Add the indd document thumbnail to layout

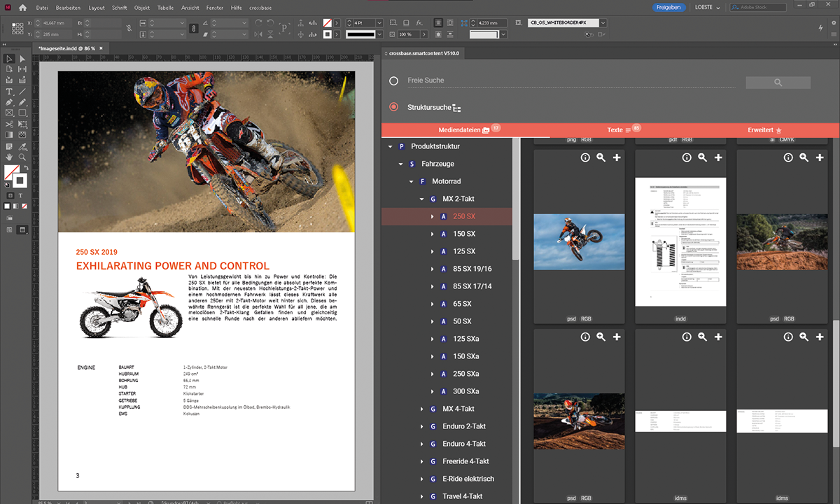718,158
